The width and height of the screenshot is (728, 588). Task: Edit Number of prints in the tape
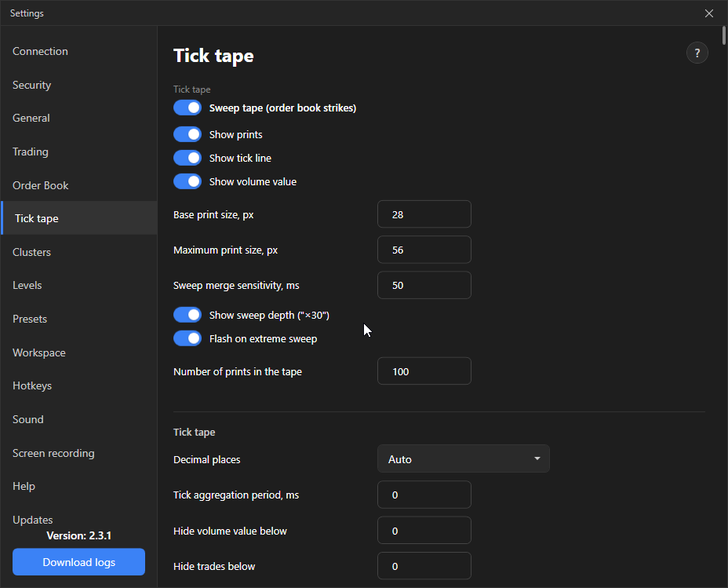coord(424,371)
